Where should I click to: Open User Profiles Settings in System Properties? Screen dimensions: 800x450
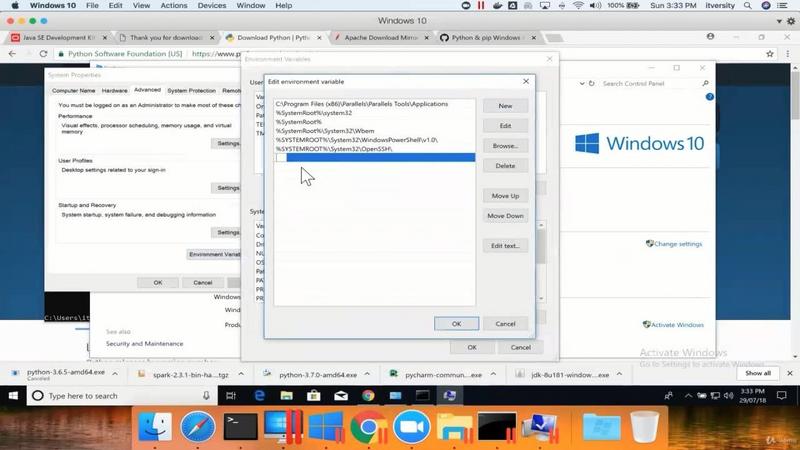(227, 188)
